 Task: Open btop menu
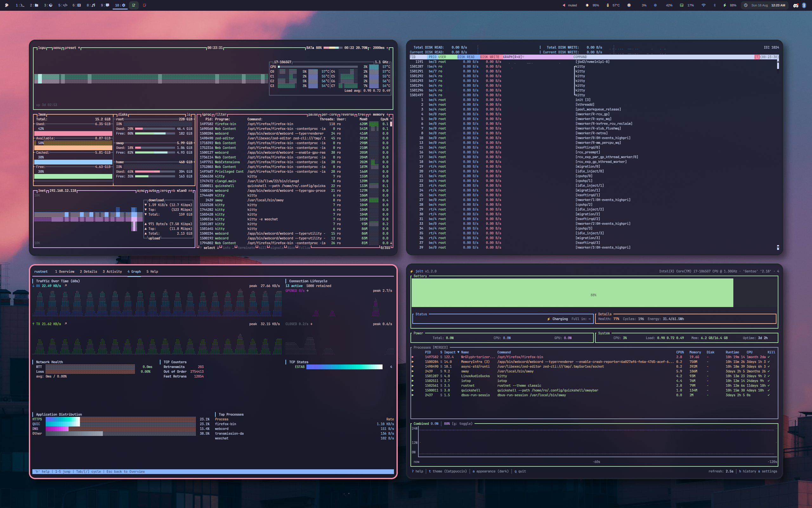click(57, 48)
